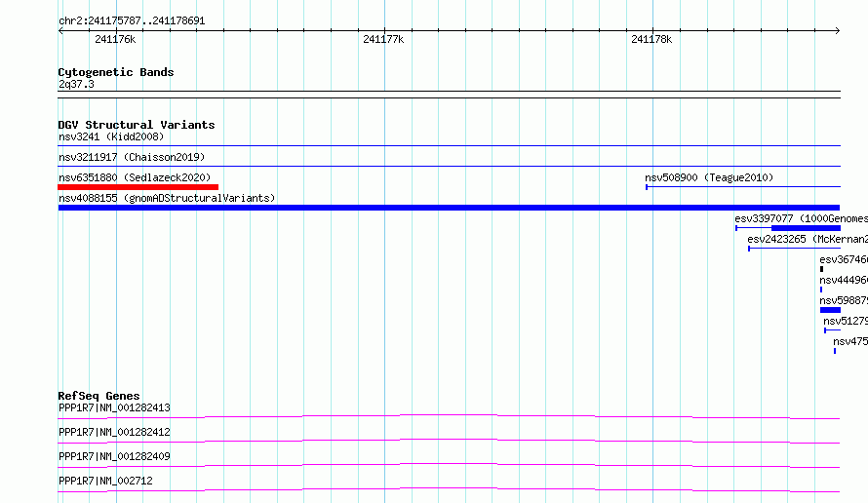Open PPP1R7|NM_002712 gene label
The height and width of the screenshot is (503, 868).
click(x=105, y=481)
